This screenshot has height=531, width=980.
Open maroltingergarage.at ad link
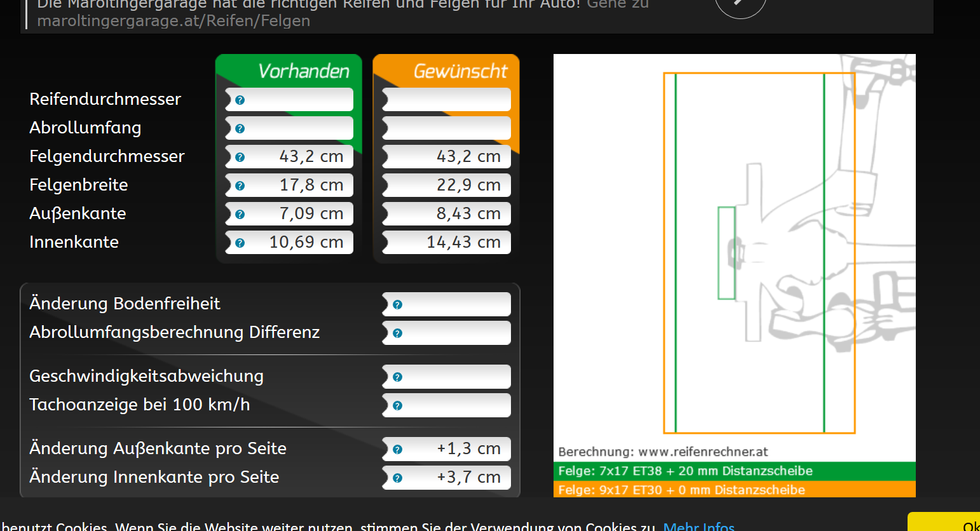[174, 21]
